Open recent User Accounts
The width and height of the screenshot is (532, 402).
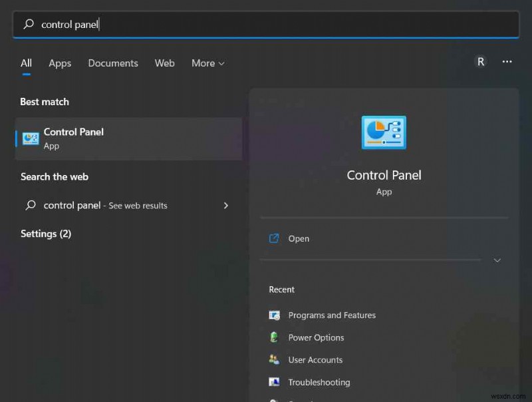315,360
